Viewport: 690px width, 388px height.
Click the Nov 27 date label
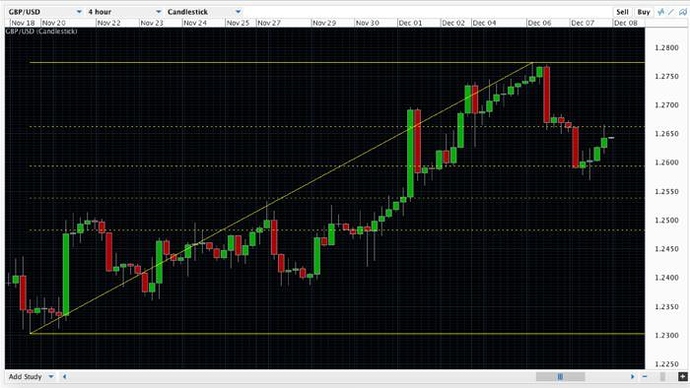(269, 23)
